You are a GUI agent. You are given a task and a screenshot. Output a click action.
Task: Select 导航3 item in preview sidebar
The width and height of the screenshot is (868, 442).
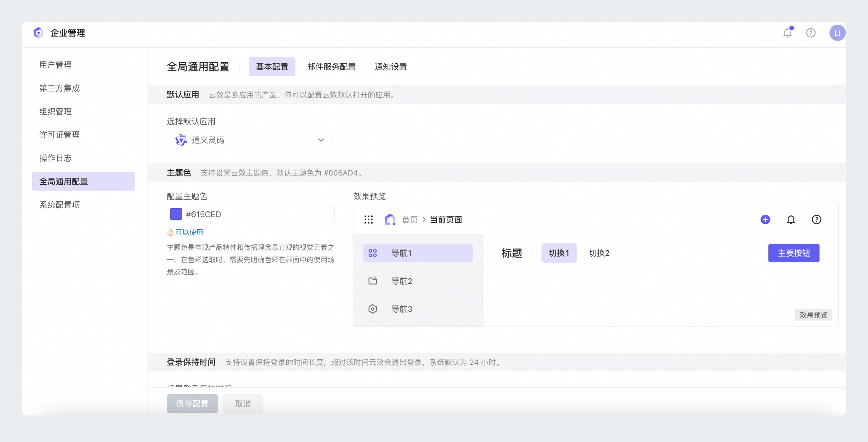[418, 309]
